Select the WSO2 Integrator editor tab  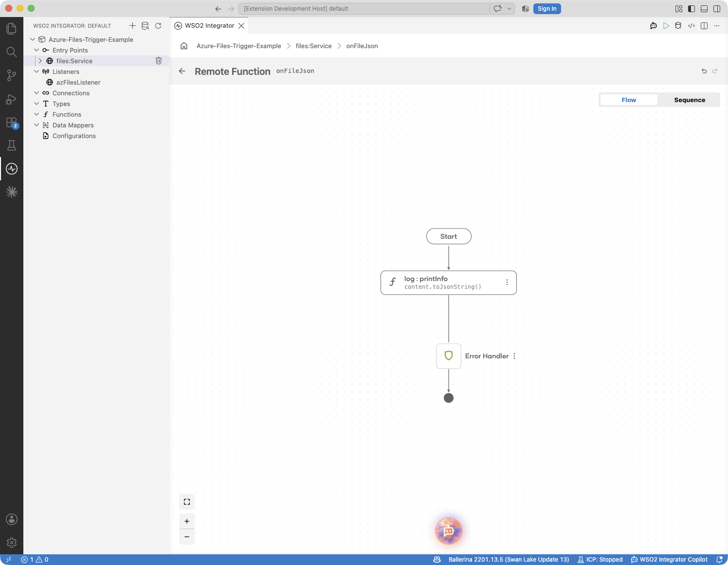tap(209, 26)
